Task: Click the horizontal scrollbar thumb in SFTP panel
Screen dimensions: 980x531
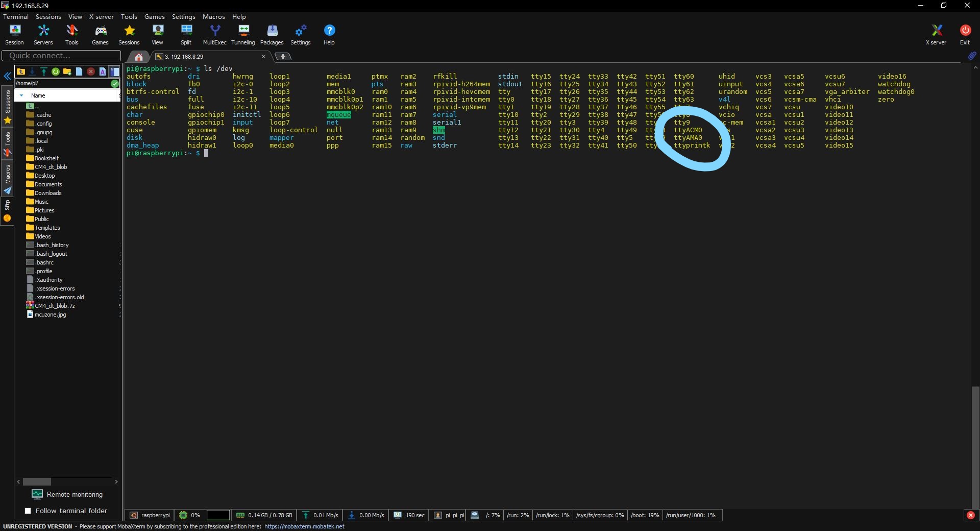Action: (x=37, y=481)
